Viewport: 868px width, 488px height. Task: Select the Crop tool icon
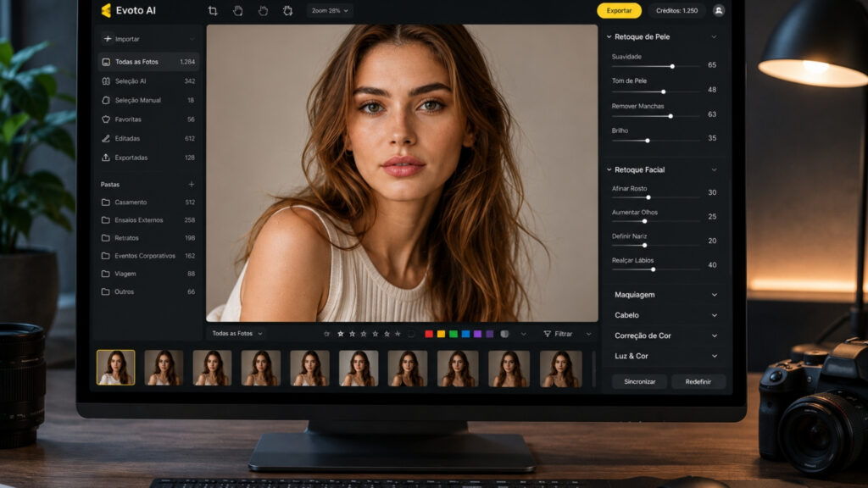click(213, 10)
